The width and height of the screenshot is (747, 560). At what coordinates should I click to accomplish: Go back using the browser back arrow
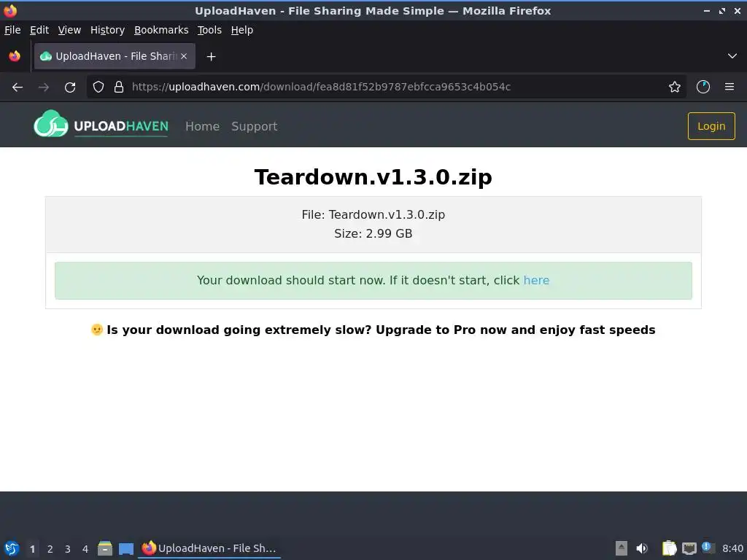(18, 87)
